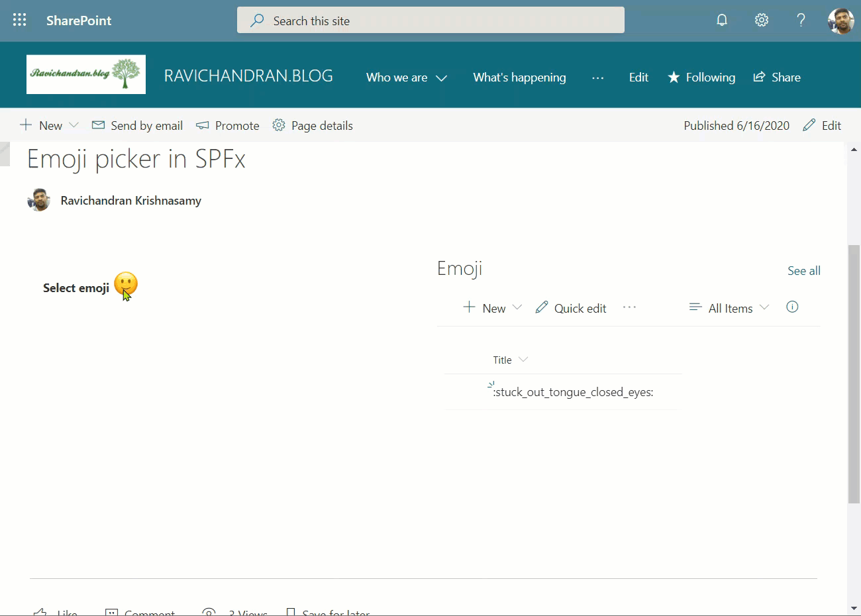Click inside the Search this site box
Image resolution: width=861 pixels, height=616 pixels.
[x=430, y=21]
